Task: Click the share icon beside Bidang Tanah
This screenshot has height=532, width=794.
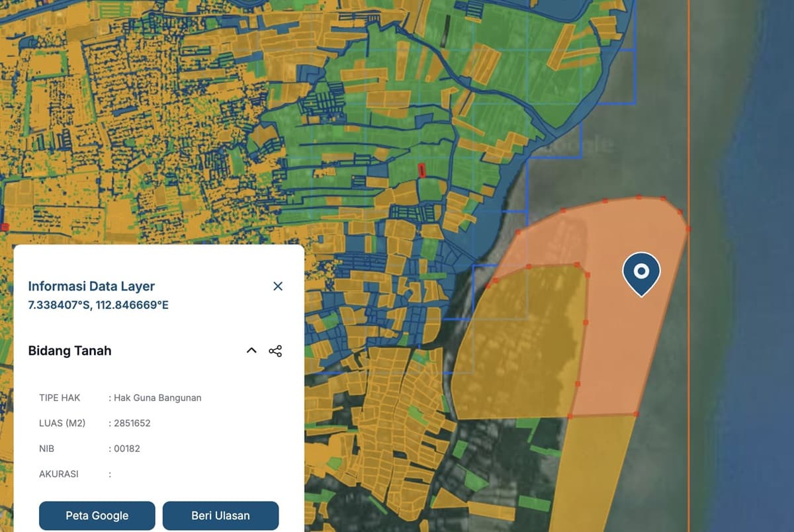Action: click(x=275, y=351)
